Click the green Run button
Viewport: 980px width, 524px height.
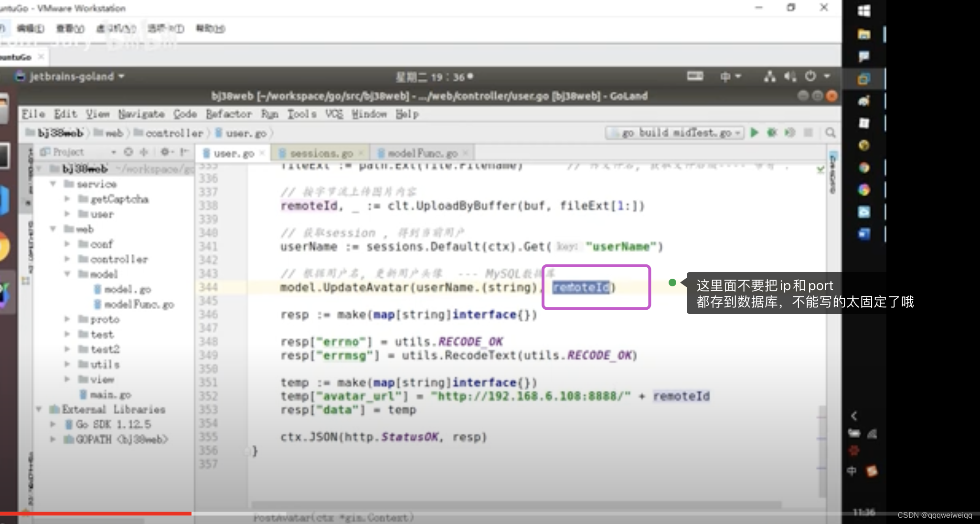point(755,133)
